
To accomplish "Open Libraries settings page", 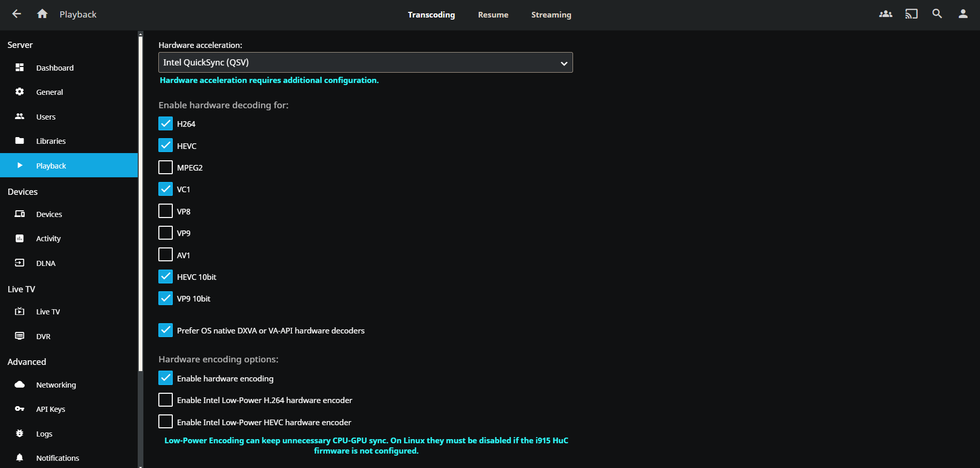I will [x=51, y=141].
